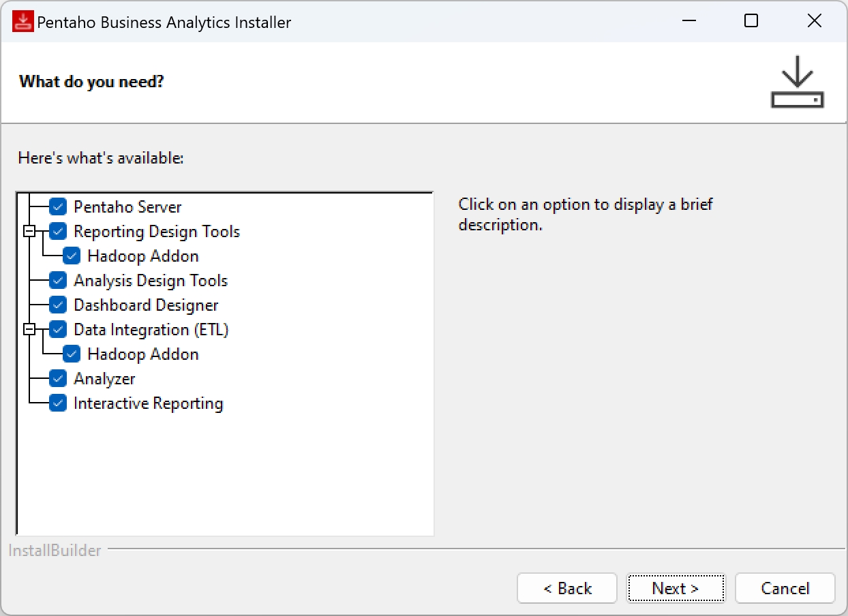This screenshot has width=848, height=616.
Task: Select Hadoop Addon label under Data Integration
Action: point(143,354)
